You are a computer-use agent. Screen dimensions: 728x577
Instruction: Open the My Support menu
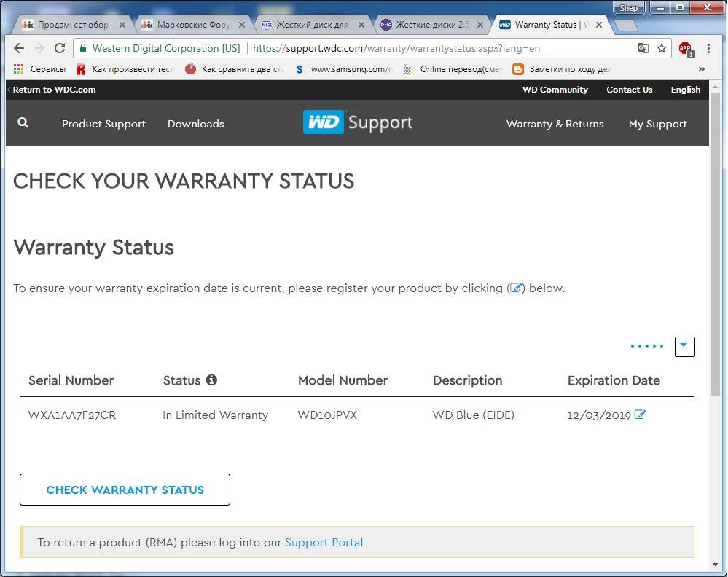pyautogui.click(x=658, y=124)
